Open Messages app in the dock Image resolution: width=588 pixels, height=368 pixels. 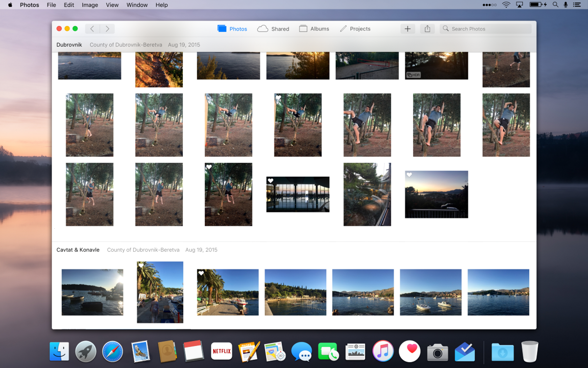(302, 351)
